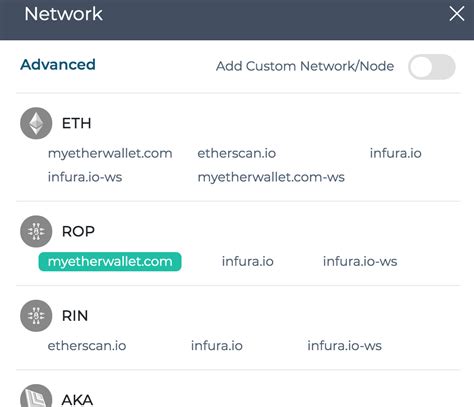Click the RIN network icon
This screenshot has height=407, width=474.
tap(36, 315)
